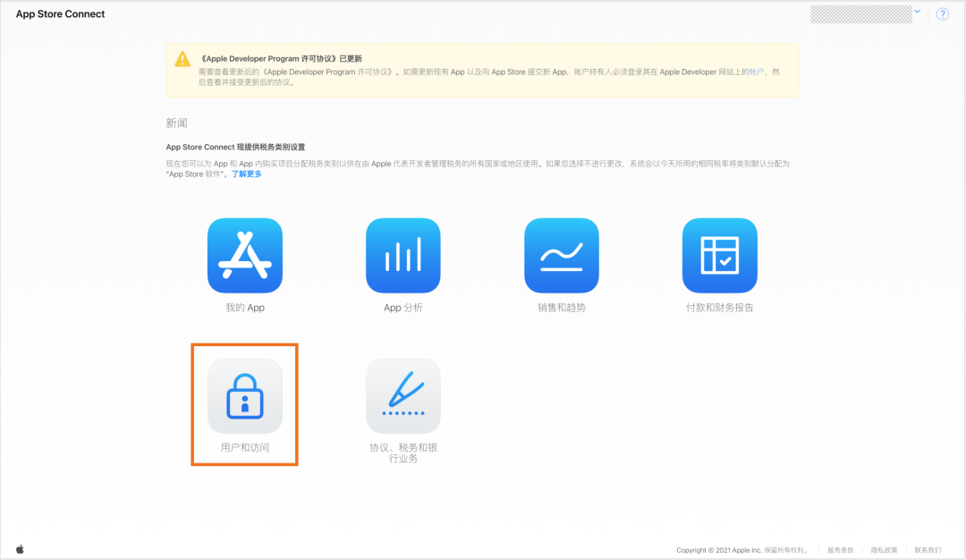Click the 许可协议已更新 banner title
This screenshot has width=966, height=560.
tap(281, 59)
